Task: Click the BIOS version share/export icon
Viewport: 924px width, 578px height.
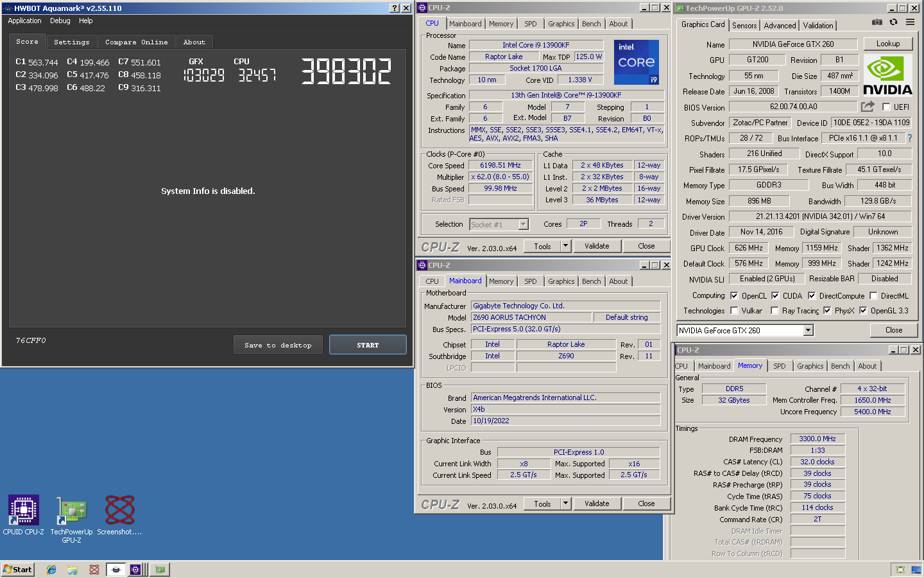Action: coord(868,107)
